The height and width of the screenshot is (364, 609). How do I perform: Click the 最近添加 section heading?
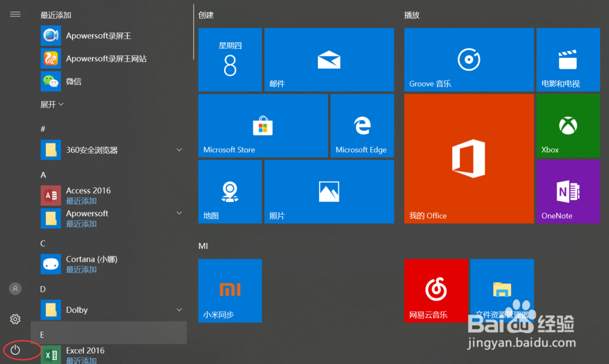56,15
